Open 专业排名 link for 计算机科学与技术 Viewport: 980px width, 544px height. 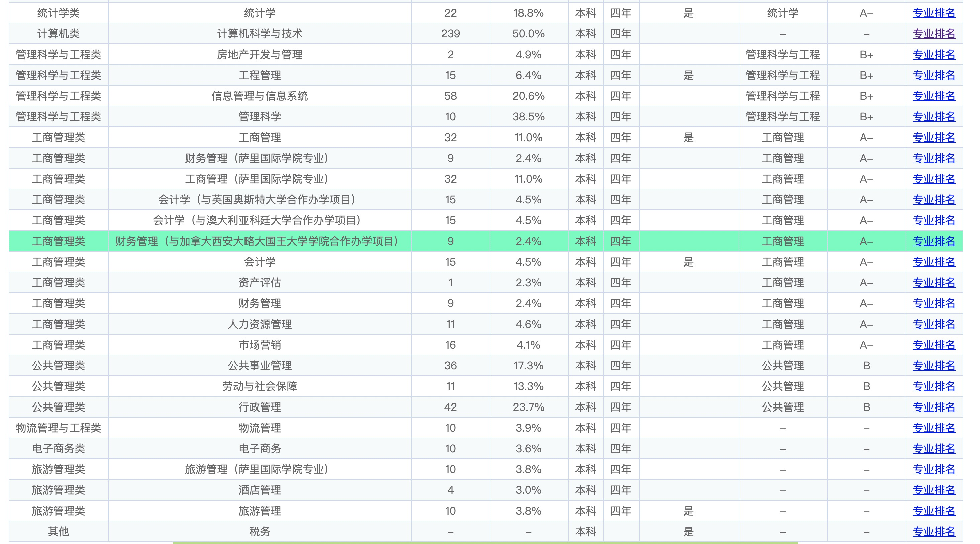click(x=934, y=34)
